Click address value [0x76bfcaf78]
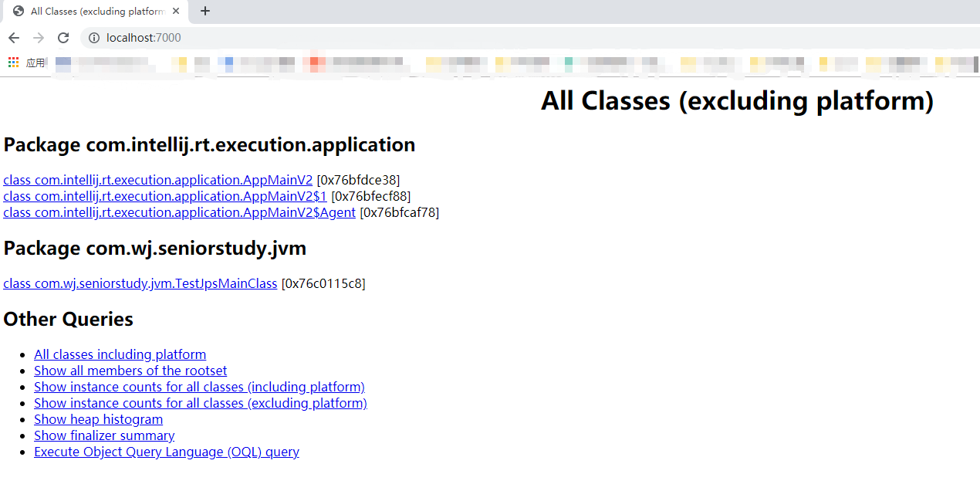Screen dimensions: 980x491 400,212
